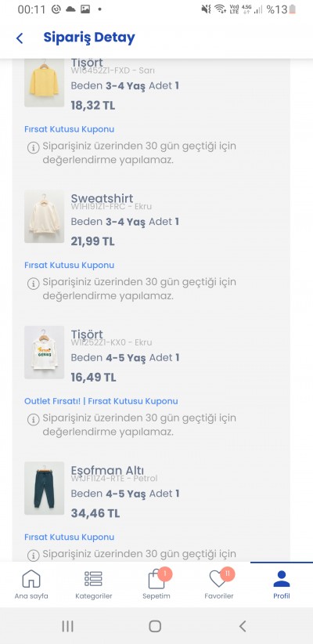This screenshot has height=644, width=313.
Task: Open the Sepetim cart tab
Action: coord(156,584)
